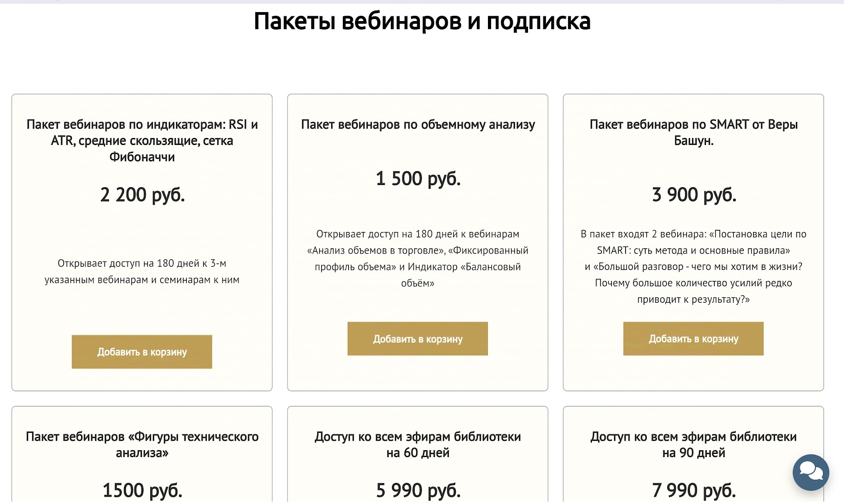The width and height of the screenshot is (844, 504).
Task: Add the volume analysis package to cart
Action: (x=417, y=338)
